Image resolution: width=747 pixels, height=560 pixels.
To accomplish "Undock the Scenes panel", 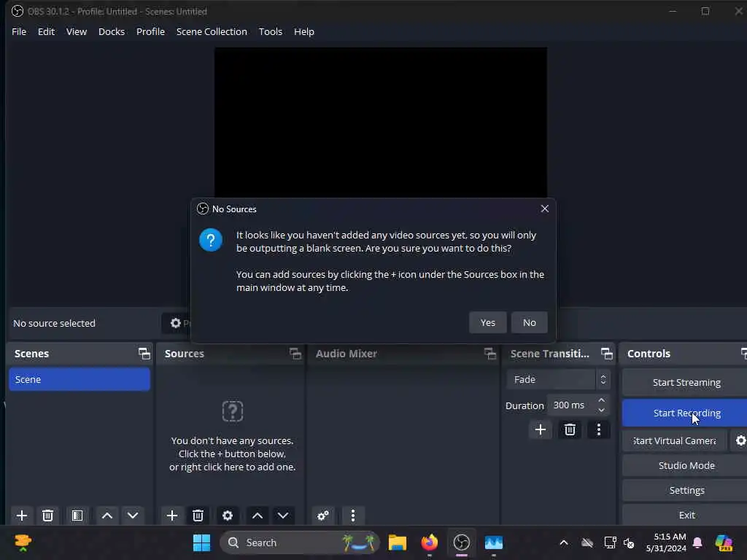I will click(x=144, y=354).
